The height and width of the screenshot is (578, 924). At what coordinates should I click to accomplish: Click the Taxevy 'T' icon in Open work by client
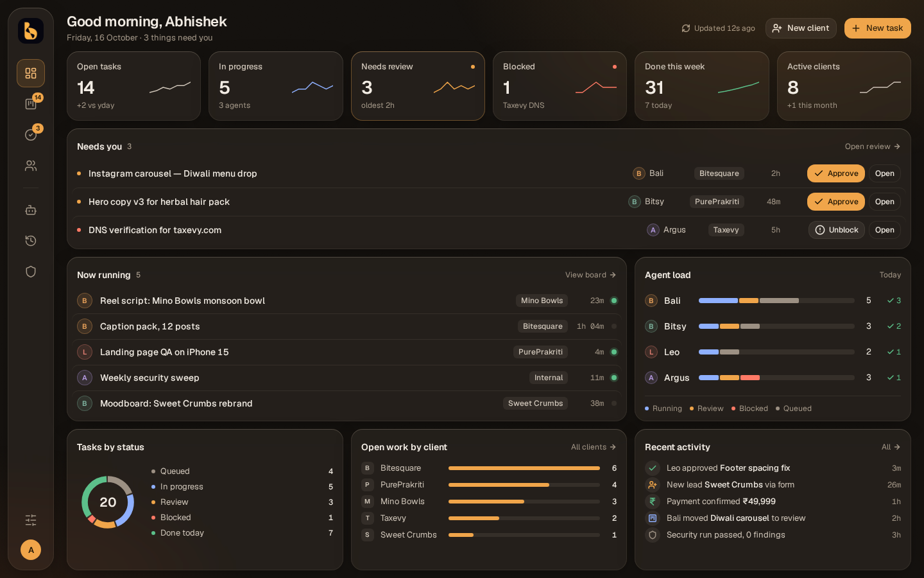click(x=368, y=518)
